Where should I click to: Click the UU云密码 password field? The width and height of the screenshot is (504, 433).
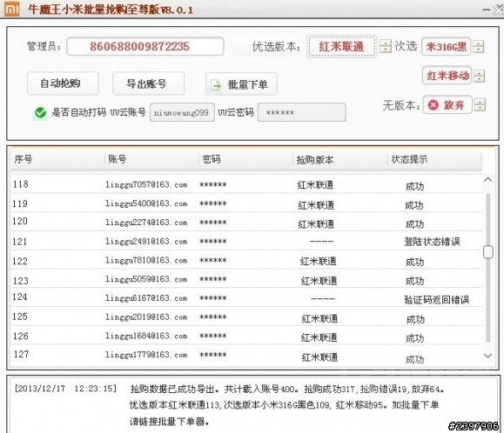[302, 112]
